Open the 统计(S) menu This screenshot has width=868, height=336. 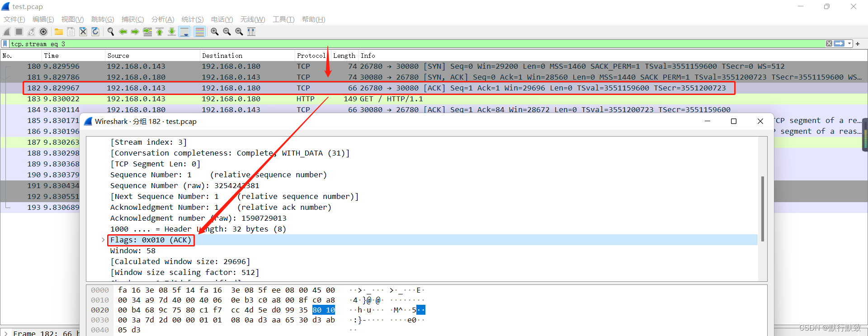tap(193, 19)
